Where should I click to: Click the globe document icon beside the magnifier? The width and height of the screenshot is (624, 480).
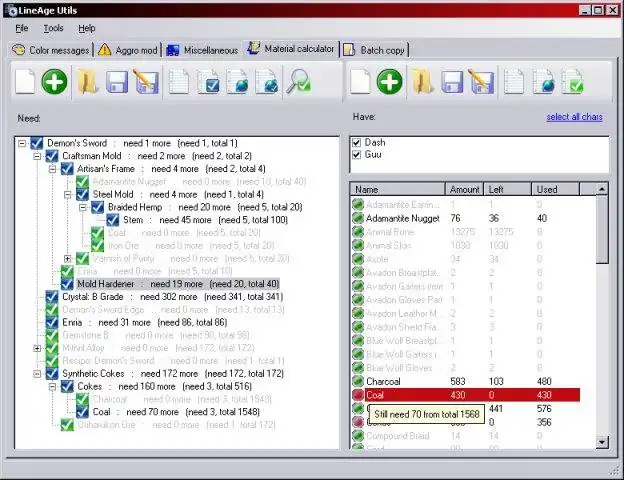267,82
